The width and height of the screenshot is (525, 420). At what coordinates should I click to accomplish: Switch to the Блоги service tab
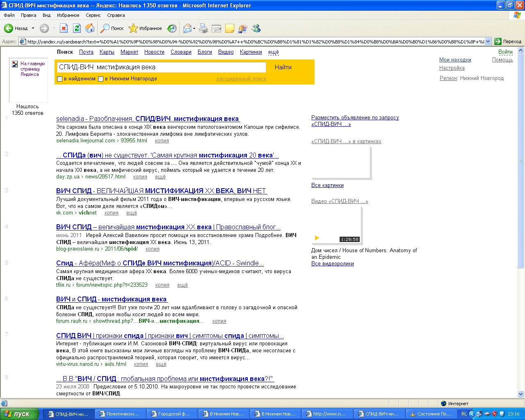click(205, 52)
